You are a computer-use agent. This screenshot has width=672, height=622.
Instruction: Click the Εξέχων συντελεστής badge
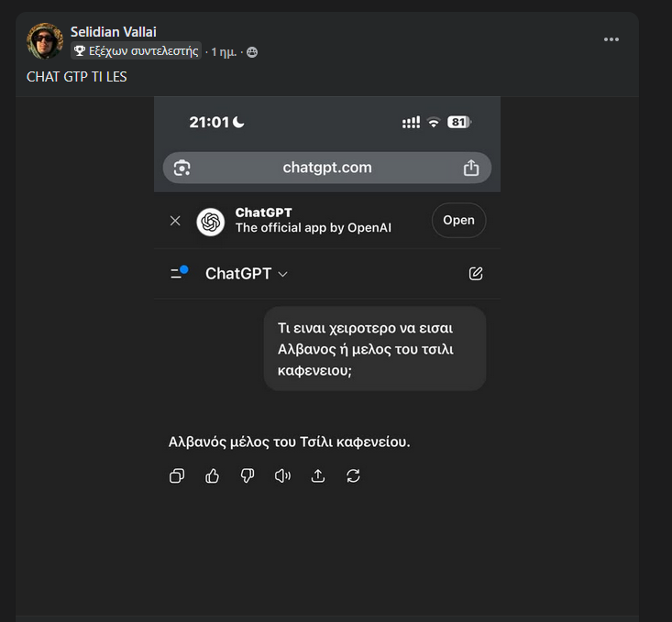click(x=136, y=51)
